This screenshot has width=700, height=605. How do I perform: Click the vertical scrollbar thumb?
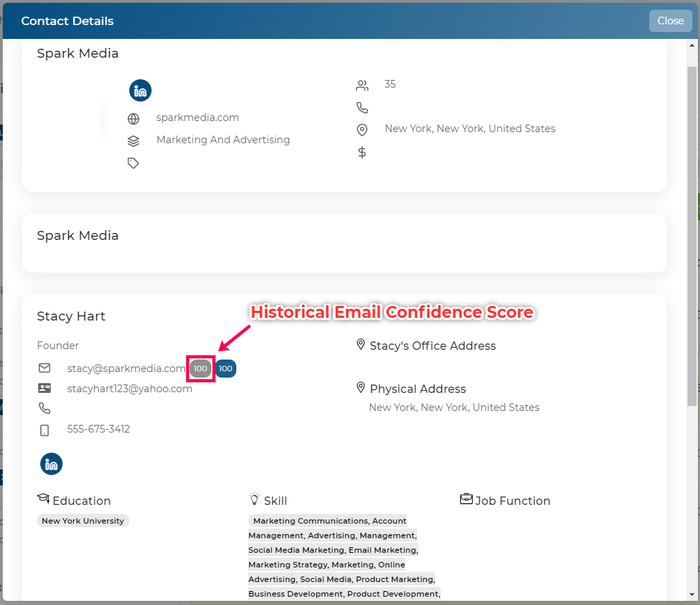tap(692, 236)
